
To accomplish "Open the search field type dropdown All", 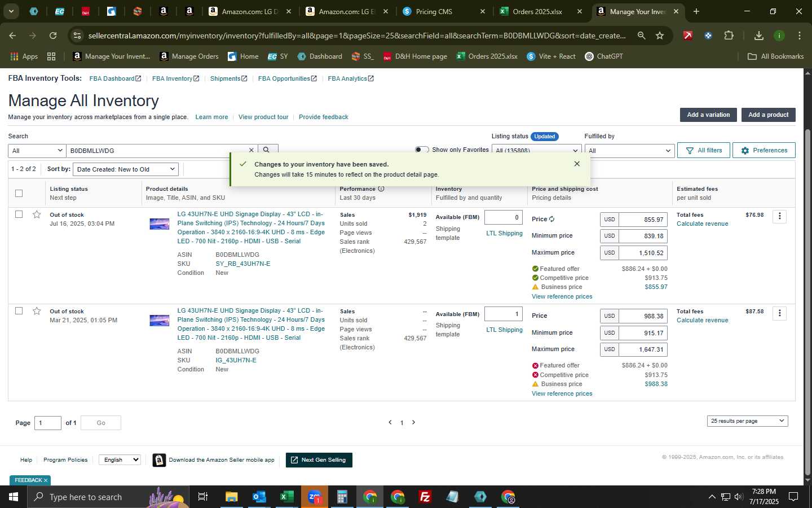I will tap(37, 151).
